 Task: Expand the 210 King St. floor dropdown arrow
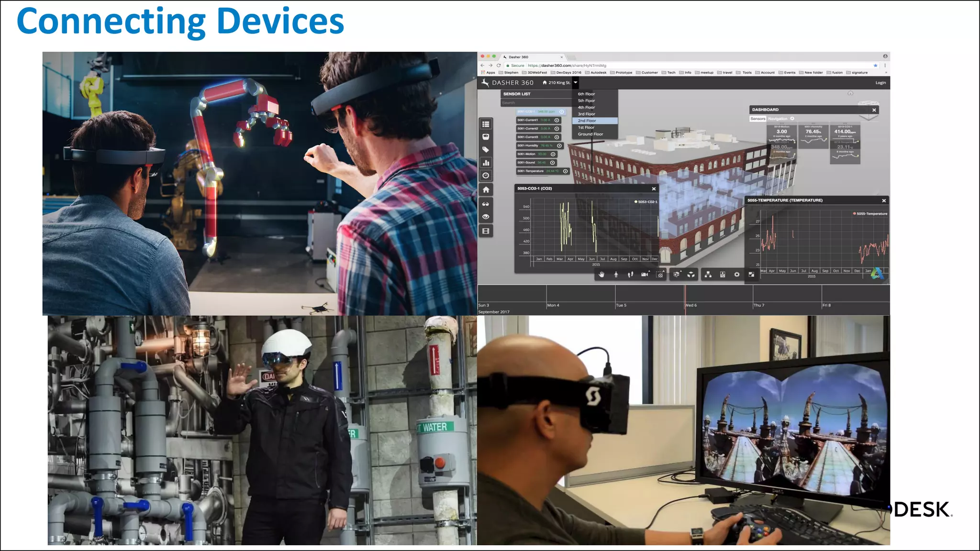coord(576,83)
